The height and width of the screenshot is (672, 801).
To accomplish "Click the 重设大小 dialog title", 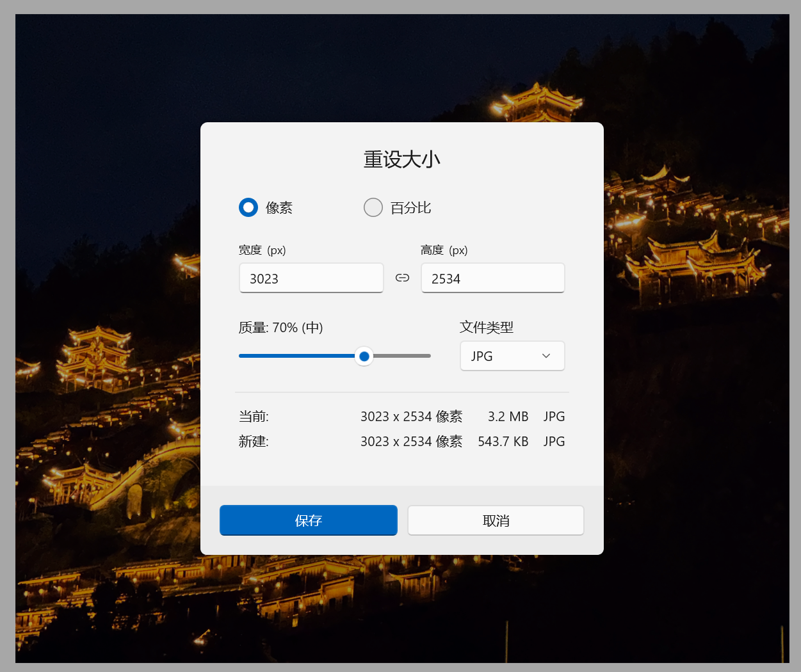I will (x=401, y=159).
